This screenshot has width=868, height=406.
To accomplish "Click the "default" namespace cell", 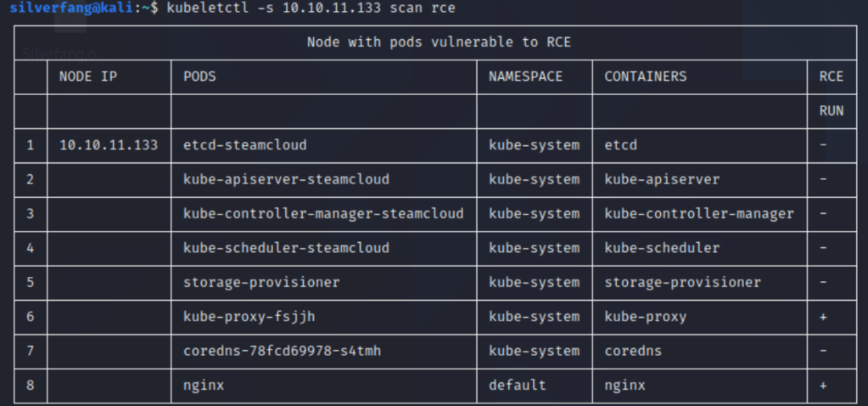I will 517,386.
